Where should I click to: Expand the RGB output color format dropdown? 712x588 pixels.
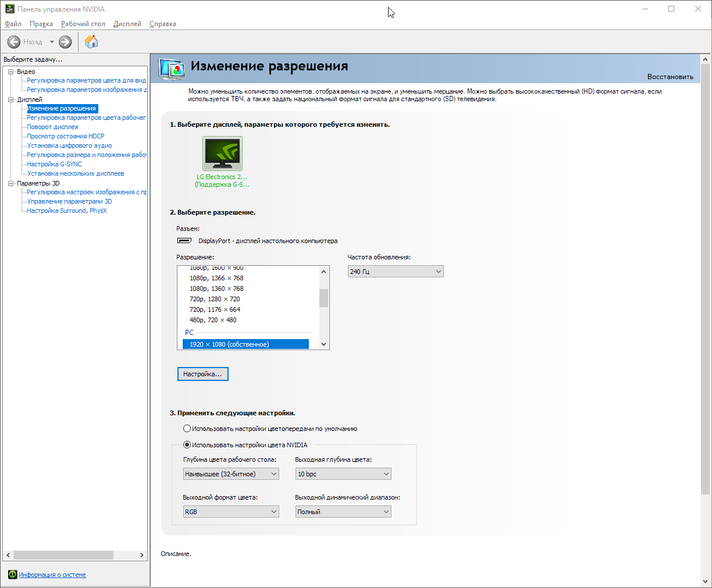(x=231, y=512)
